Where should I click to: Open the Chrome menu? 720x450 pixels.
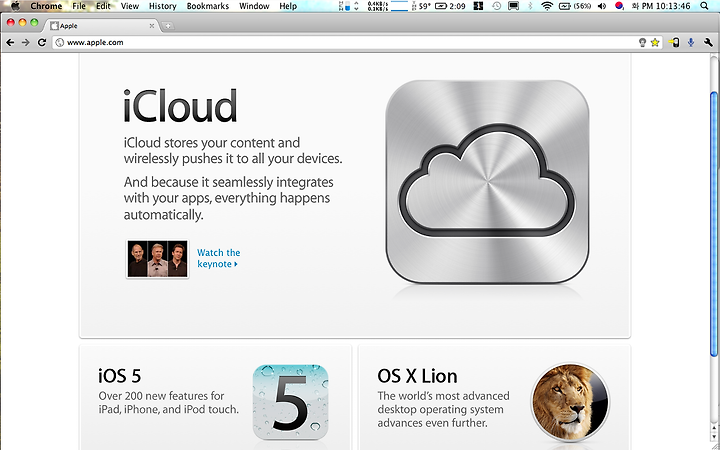click(46, 6)
